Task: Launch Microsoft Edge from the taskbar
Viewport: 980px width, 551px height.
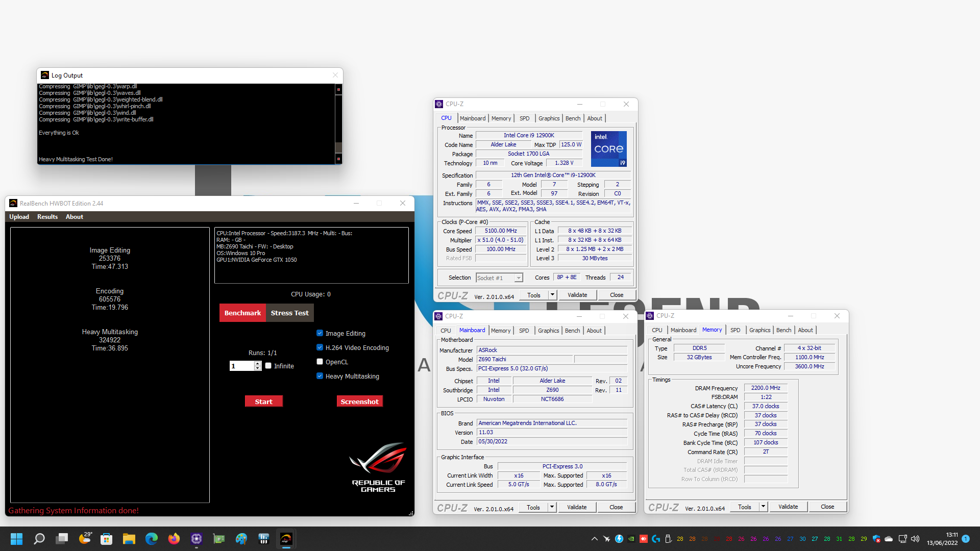Action: 152,539
